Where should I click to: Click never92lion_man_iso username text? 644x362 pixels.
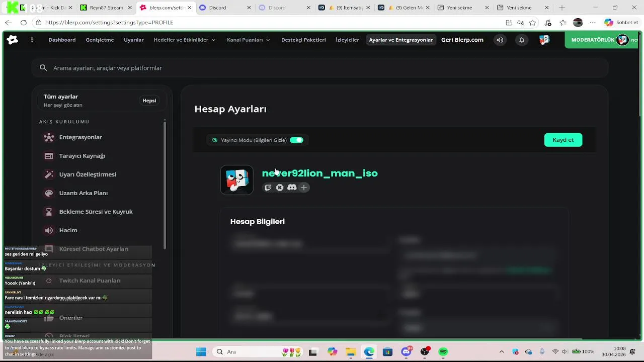click(320, 173)
